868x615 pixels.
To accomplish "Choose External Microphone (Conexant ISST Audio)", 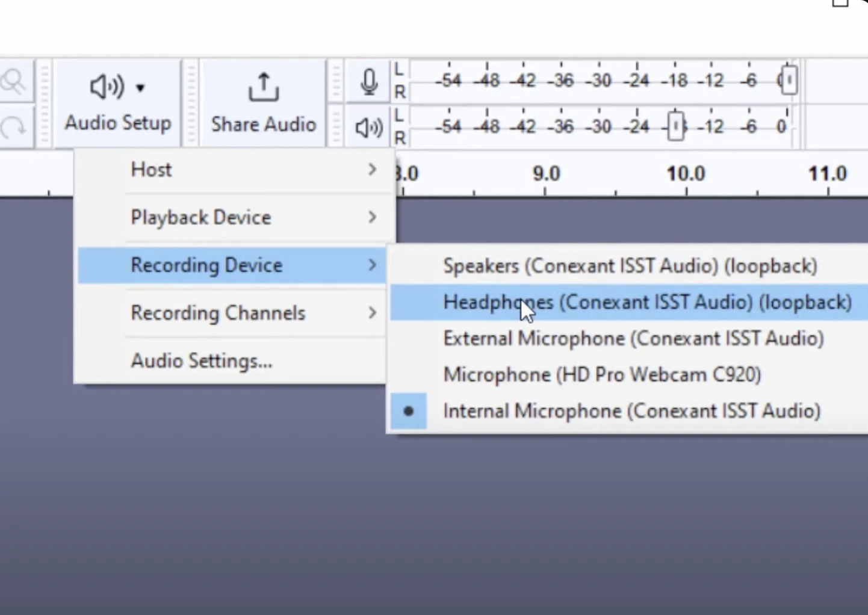I will pos(633,339).
